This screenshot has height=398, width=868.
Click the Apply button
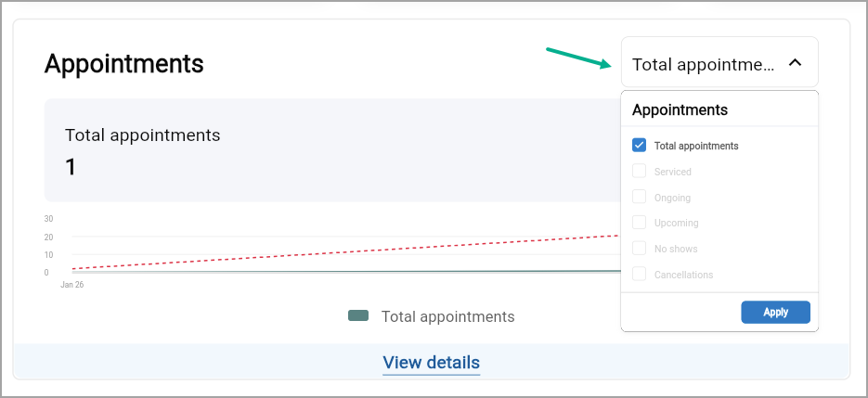coord(775,313)
